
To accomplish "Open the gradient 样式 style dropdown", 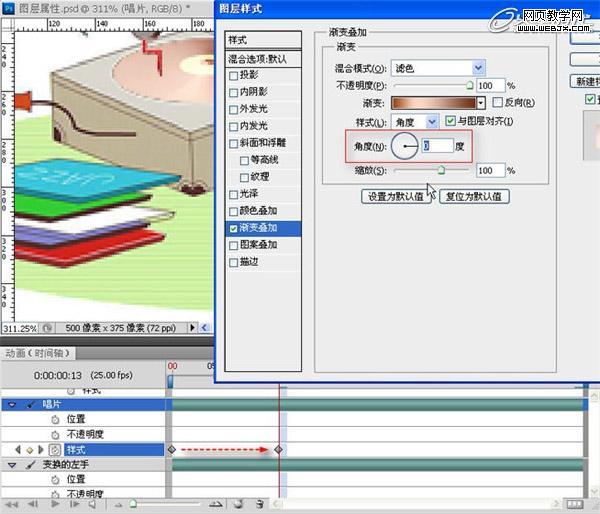I will click(x=432, y=121).
